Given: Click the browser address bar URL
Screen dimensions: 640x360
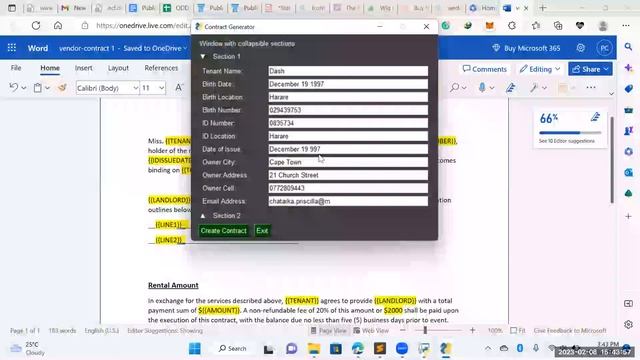Looking at the screenshot, I should pyautogui.click(x=142, y=26).
